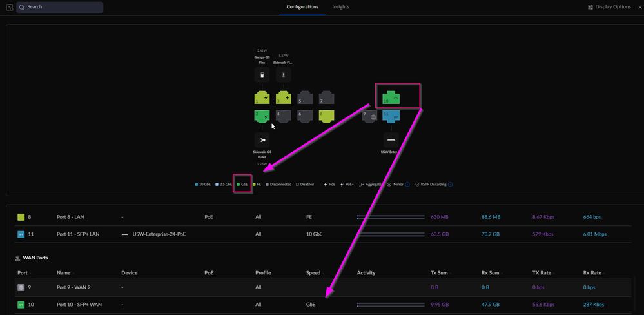This screenshot has height=315, width=644.
Task: Click the green port 2 icon
Action: click(262, 117)
